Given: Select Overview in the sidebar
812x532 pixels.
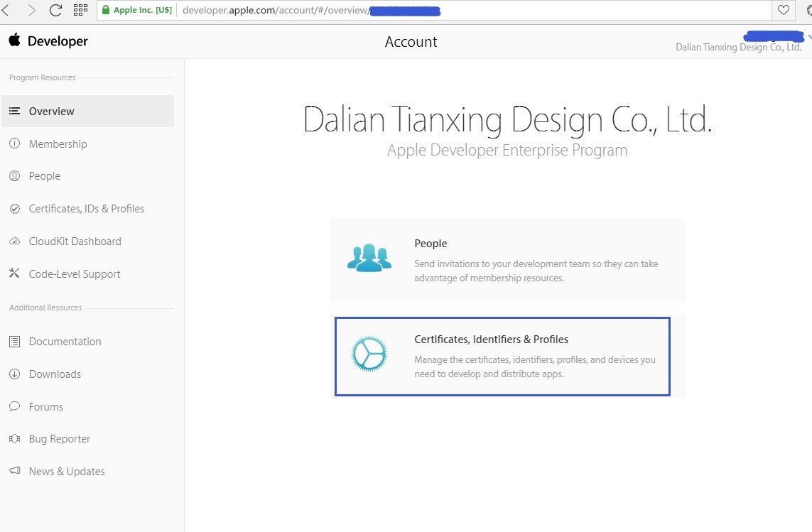Looking at the screenshot, I should (51, 112).
